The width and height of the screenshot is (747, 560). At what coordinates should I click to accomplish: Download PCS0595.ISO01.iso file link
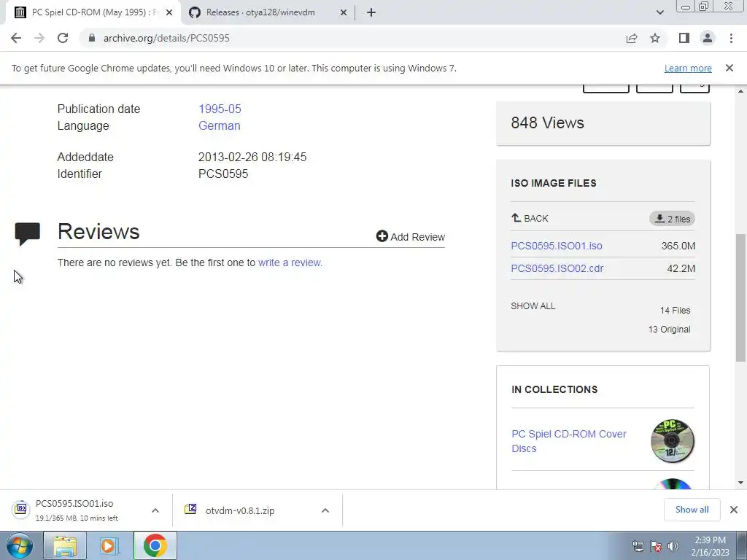(557, 246)
